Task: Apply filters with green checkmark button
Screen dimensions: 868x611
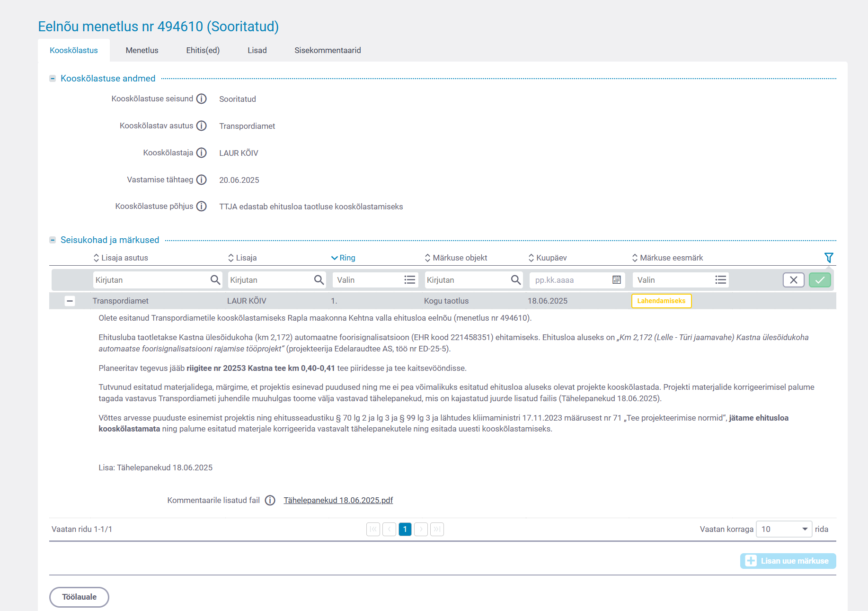Action: point(820,280)
